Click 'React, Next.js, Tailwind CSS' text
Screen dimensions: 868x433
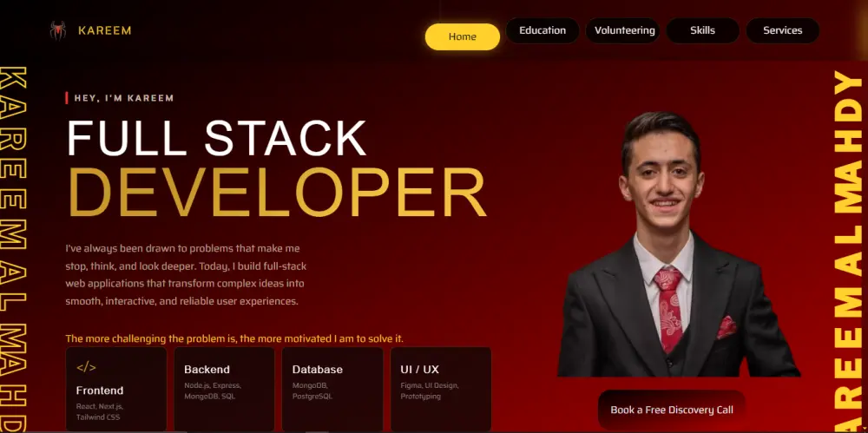(100, 411)
